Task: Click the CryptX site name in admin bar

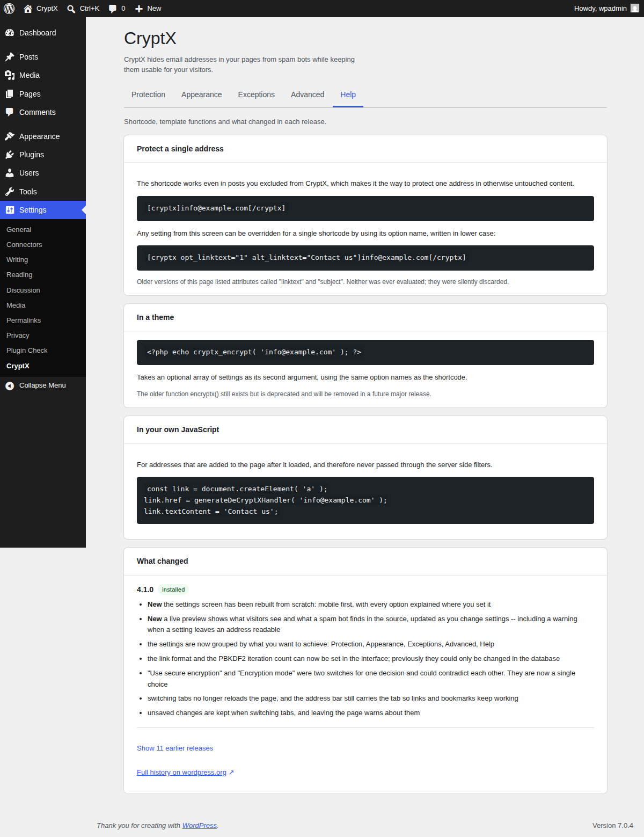Action: tap(47, 9)
